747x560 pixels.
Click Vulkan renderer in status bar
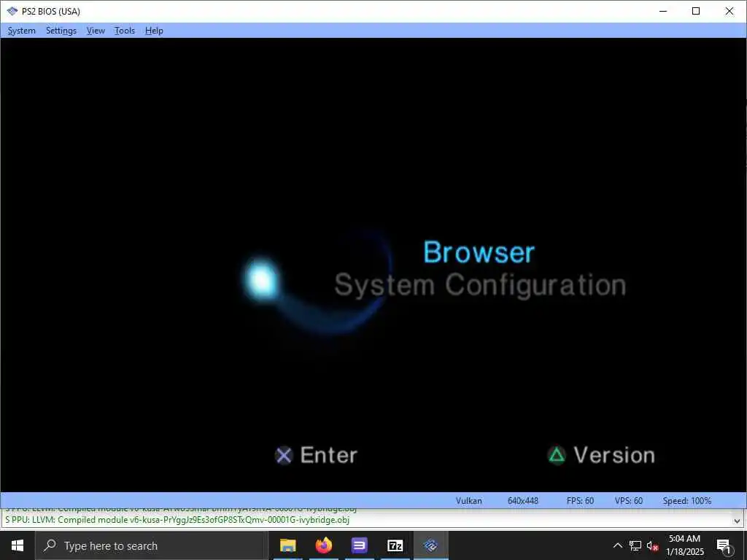click(469, 500)
